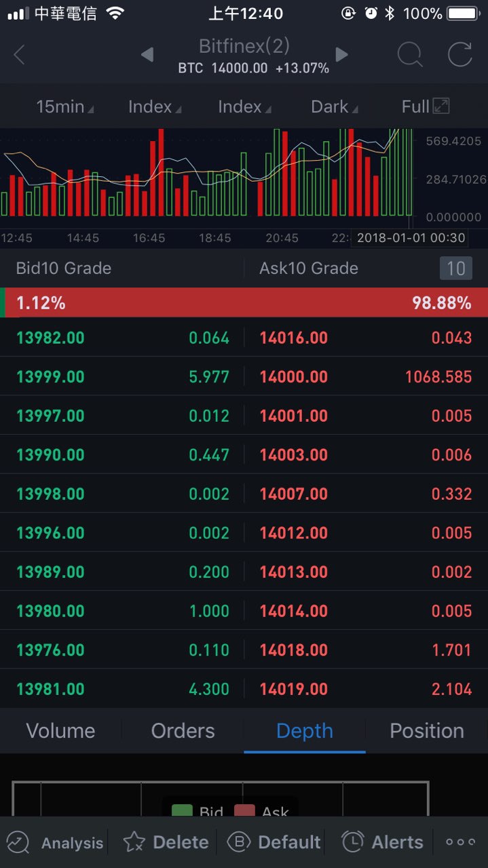Tap the back arrow icon
Viewport: 488px width, 868px height.
pos(19,55)
